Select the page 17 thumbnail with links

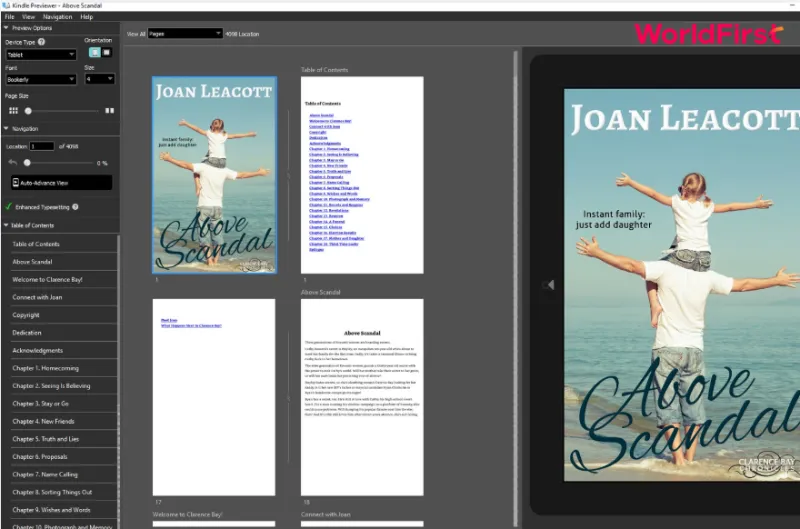(x=214, y=397)
